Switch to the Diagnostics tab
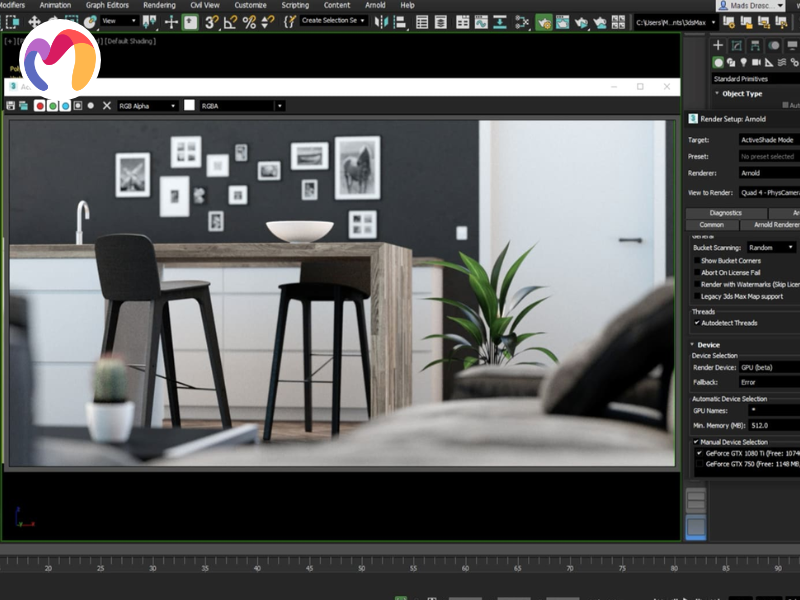 coord(725,213)
